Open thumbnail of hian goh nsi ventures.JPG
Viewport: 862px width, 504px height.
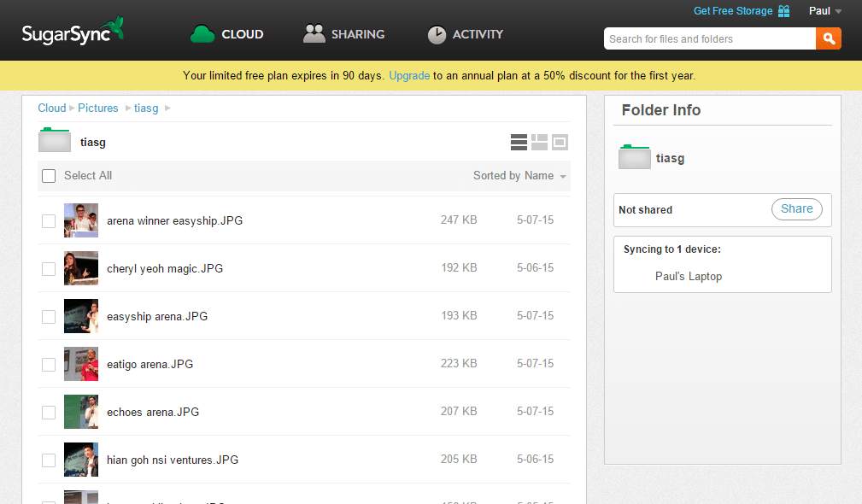pos(81,460)
